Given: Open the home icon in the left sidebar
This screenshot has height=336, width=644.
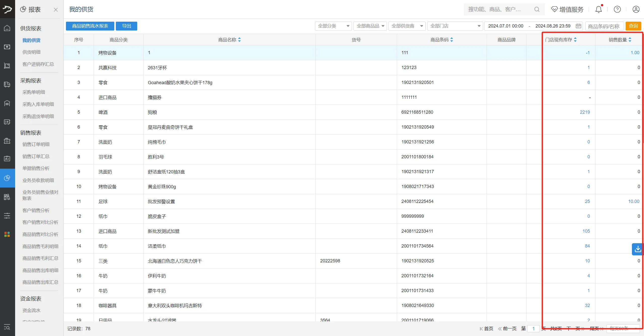Looking at the screenshot, I should (7, 28).
